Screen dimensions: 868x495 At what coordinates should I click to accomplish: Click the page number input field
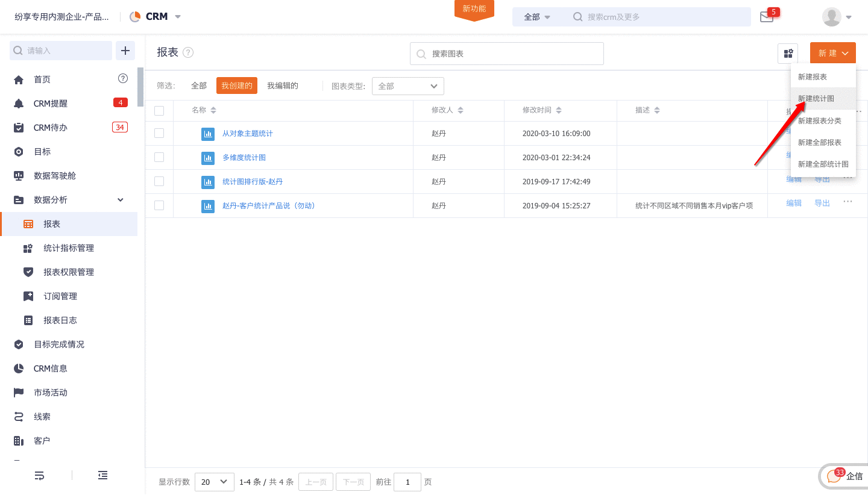[407, 482]
